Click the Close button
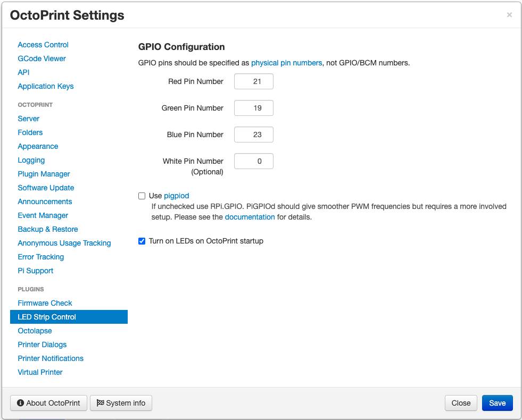 (x=461, y=403)
